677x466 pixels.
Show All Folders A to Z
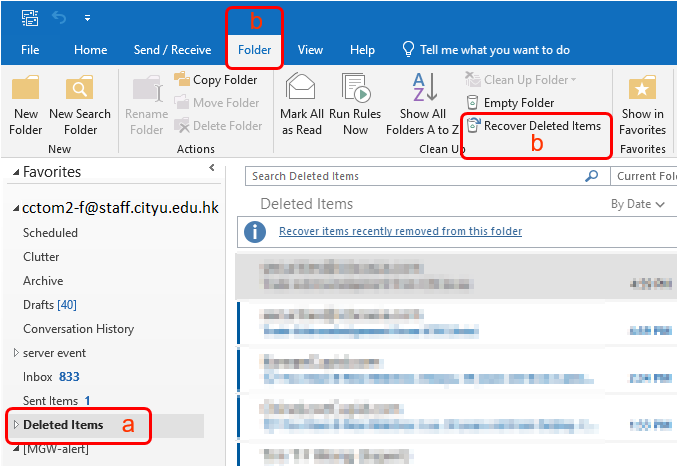[422, 90]
